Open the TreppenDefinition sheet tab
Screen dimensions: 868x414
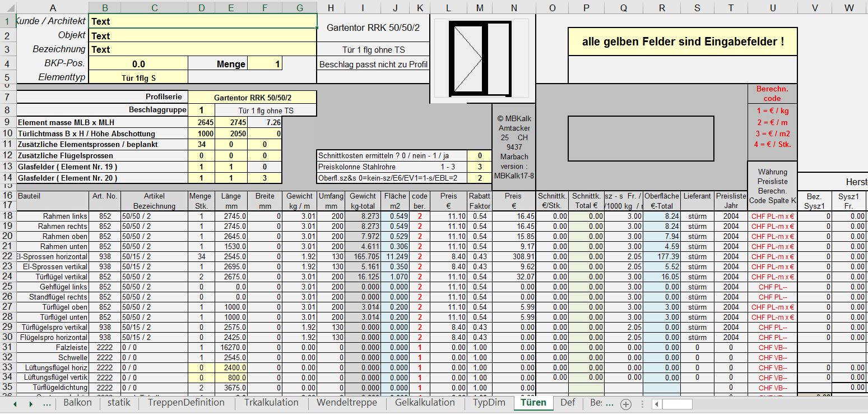(186, 403)
